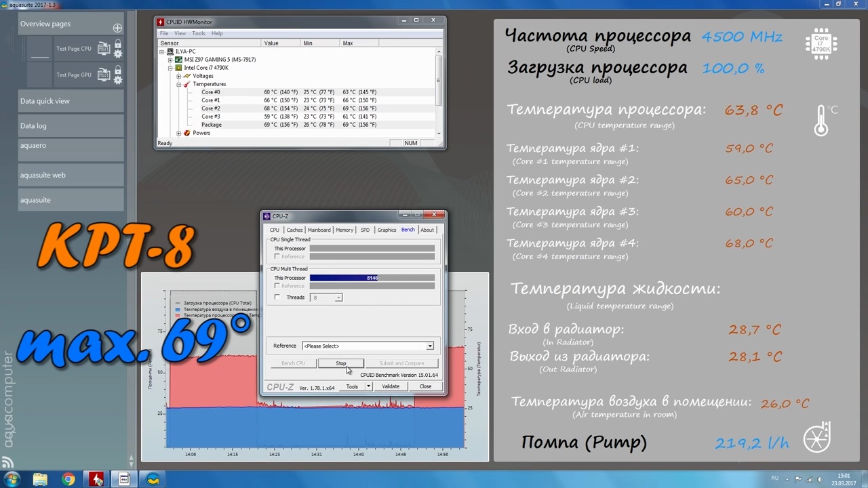Open the Reference 'Please Select' dropdown
The height and width of the screenshot is (488, 868).
tap(367, 346)
